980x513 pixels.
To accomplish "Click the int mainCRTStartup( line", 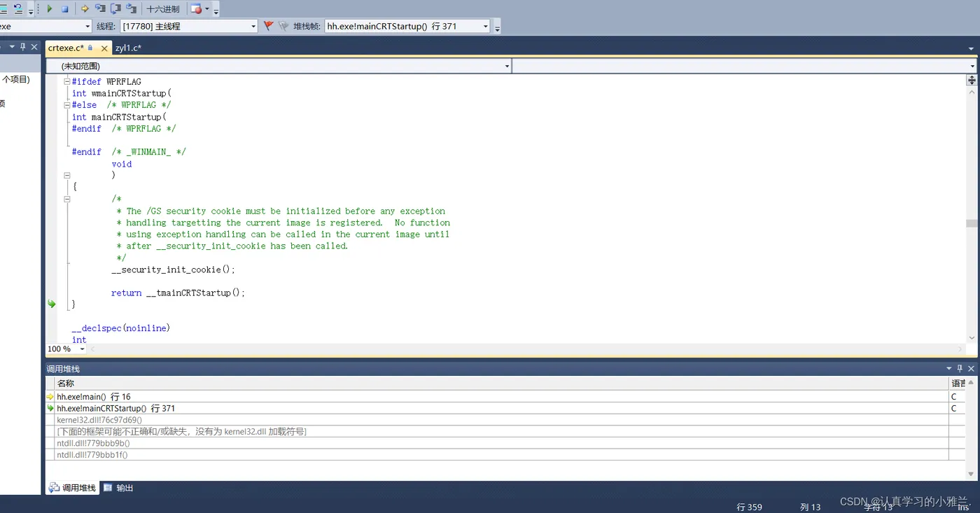I will tap(119, 117).
